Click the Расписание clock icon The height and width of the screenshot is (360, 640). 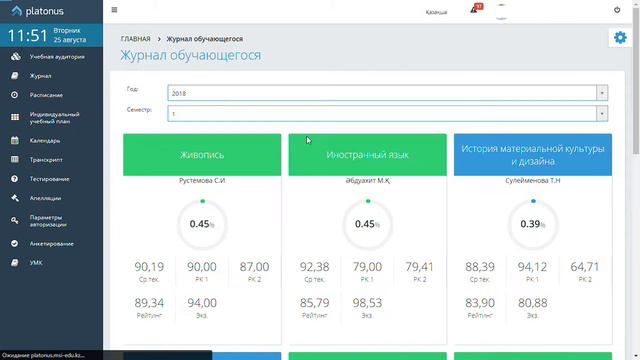click(15, 95)
